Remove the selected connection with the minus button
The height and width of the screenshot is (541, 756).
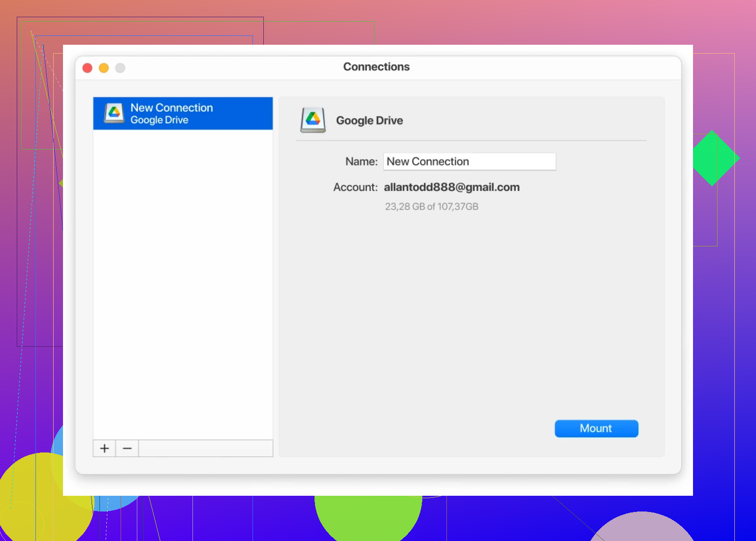pos(127,448)
